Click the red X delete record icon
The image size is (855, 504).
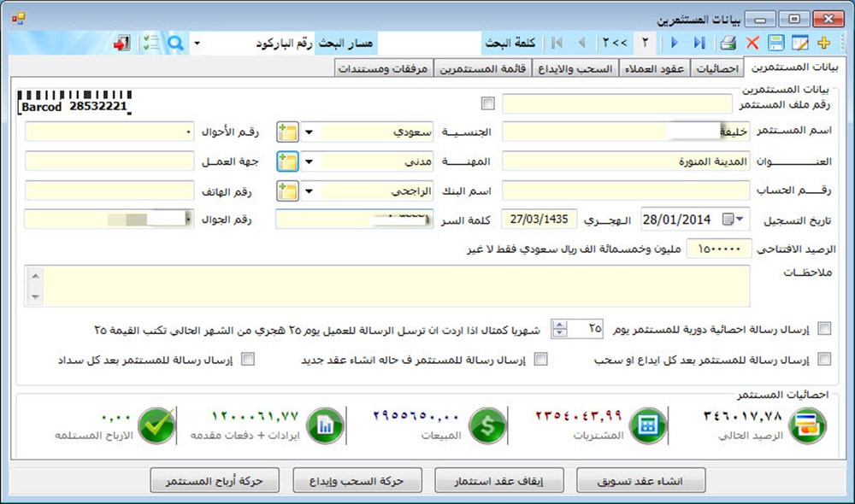coord(752,43)
